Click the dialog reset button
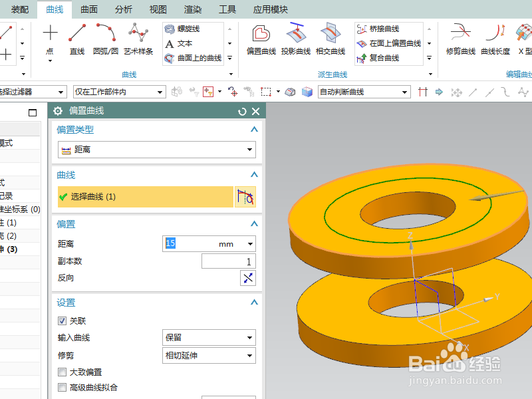This screenshot has width=532, height=399. point(242,111)
